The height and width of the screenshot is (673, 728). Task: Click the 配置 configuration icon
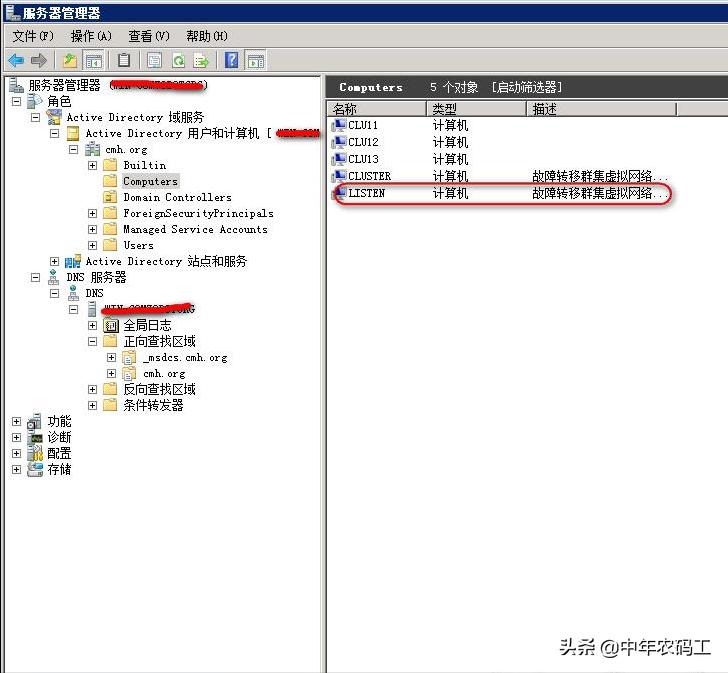coord(35,453)
